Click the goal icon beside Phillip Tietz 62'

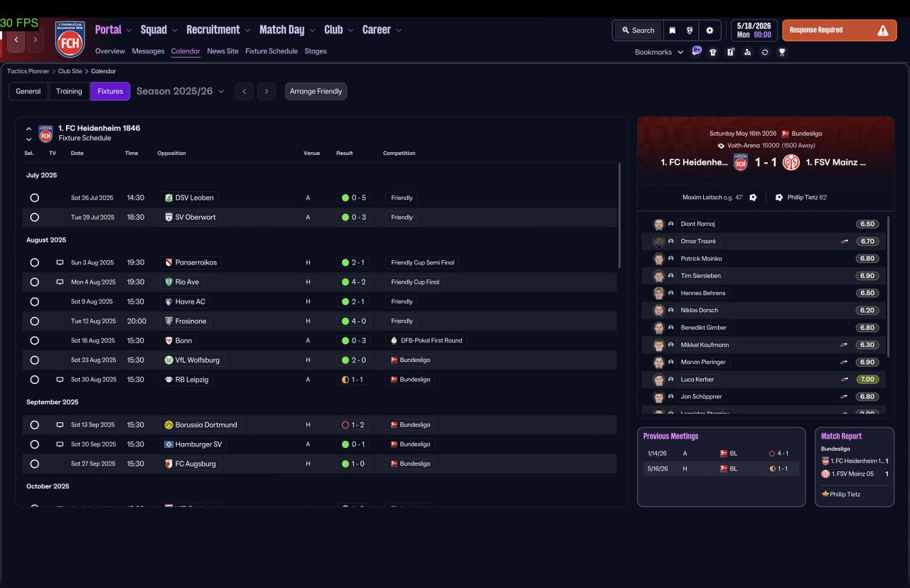[778, 198]
